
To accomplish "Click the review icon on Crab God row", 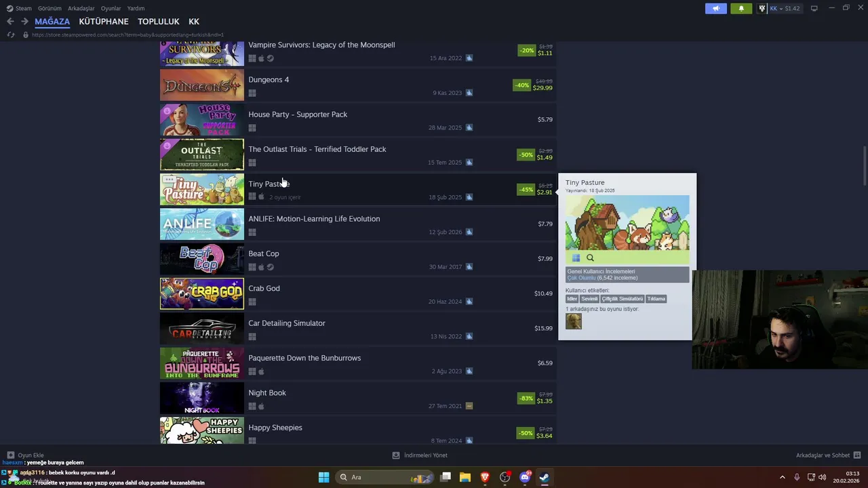I will click(x=469, y=302).
